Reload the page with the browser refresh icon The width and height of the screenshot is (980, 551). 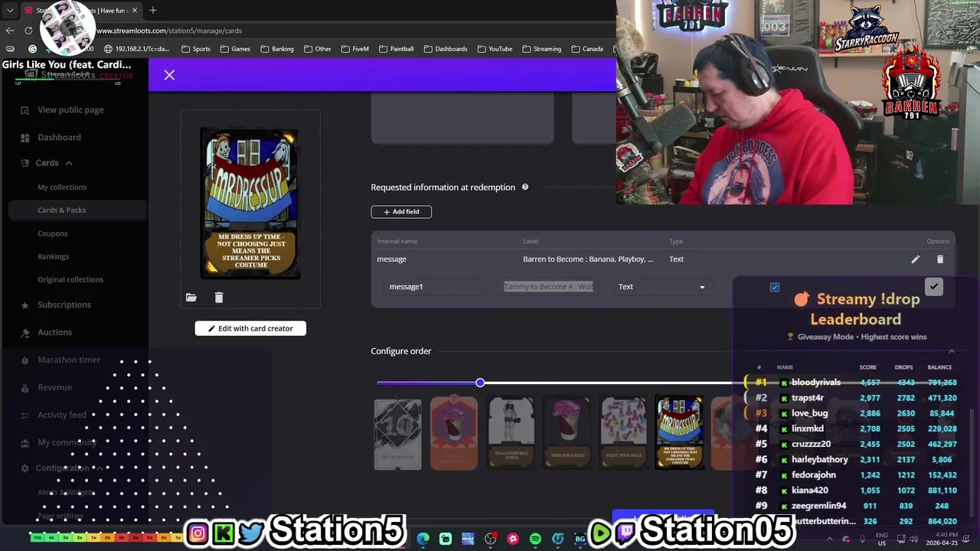tap(28, 31)
